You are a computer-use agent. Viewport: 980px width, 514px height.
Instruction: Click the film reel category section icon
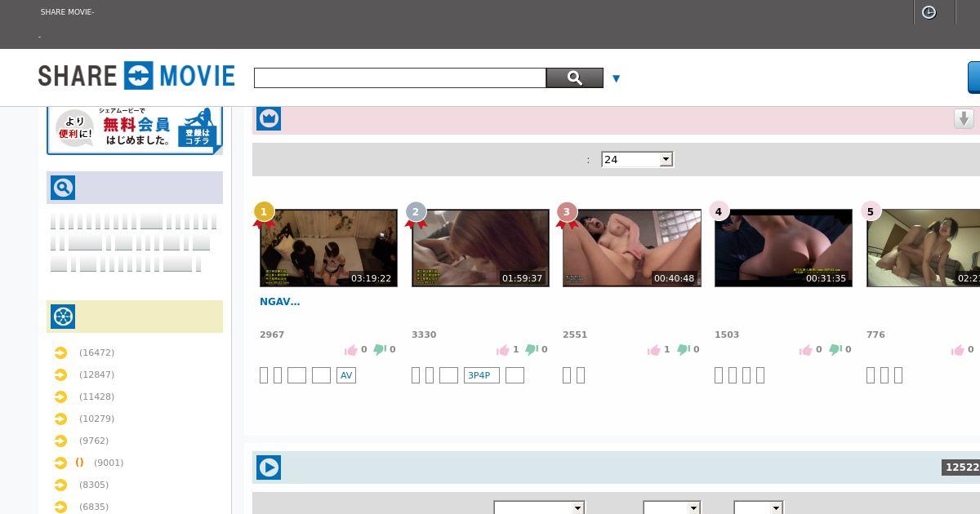63,317
